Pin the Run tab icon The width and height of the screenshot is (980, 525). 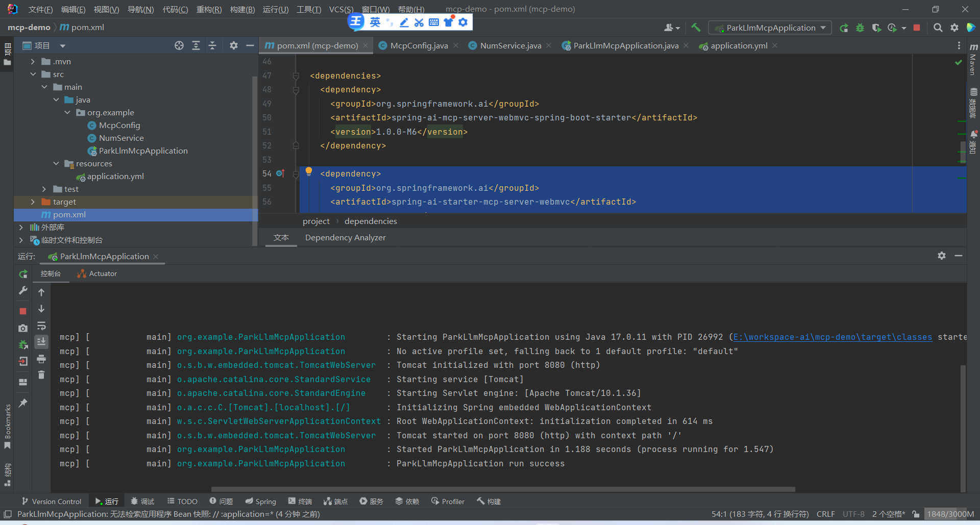[x=23, y=403]
